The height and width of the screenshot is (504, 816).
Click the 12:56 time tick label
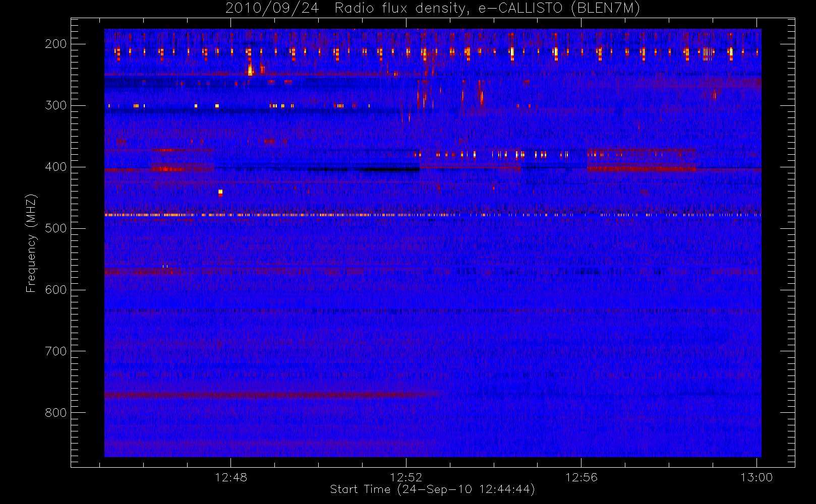581,477
